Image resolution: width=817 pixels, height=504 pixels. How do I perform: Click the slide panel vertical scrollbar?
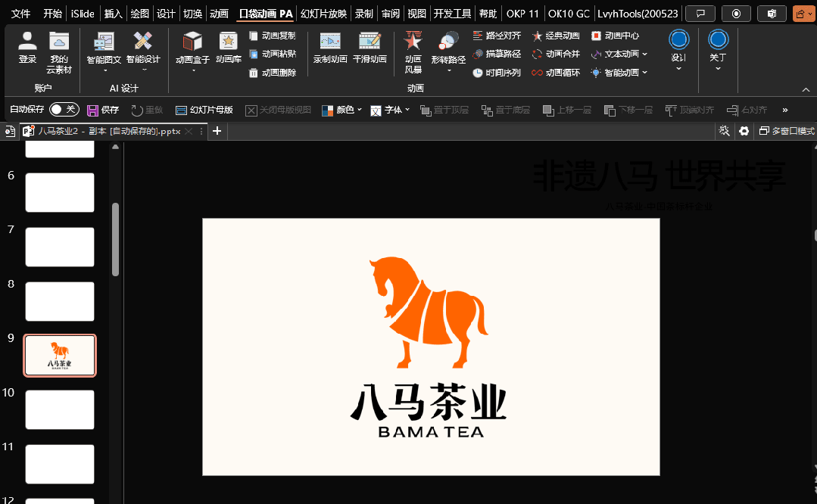(116, 239)
